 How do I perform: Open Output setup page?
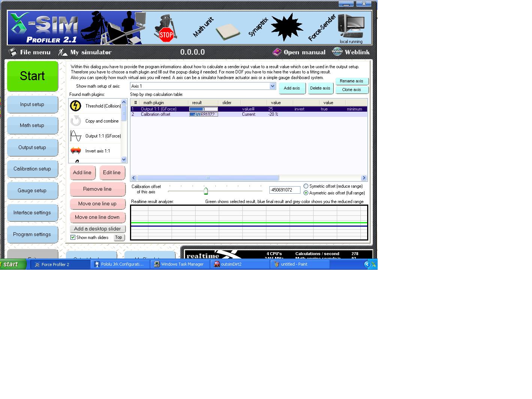click(x=32, y=148)
